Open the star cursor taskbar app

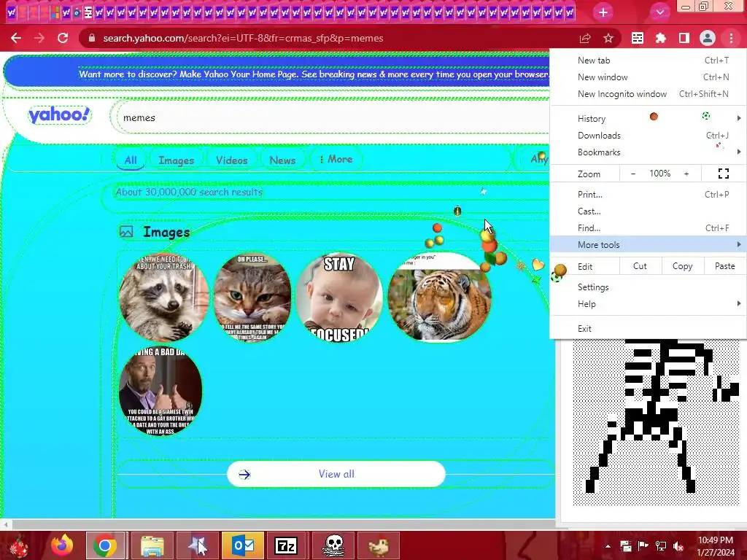(x=198, y=545)
